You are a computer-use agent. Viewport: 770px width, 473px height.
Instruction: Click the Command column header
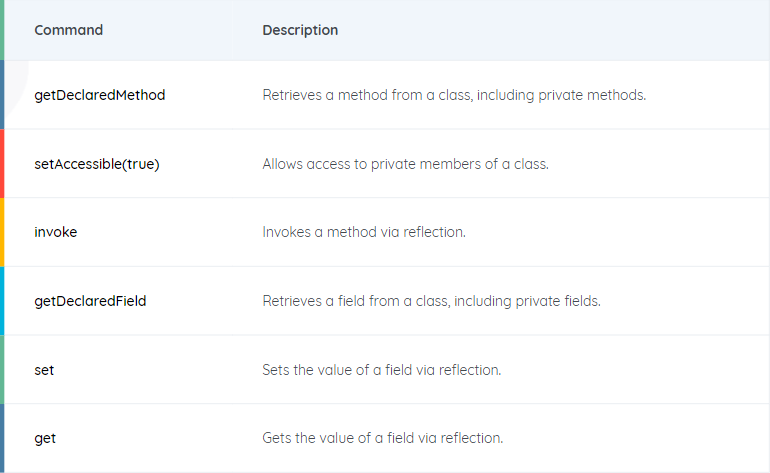[68, 30]
